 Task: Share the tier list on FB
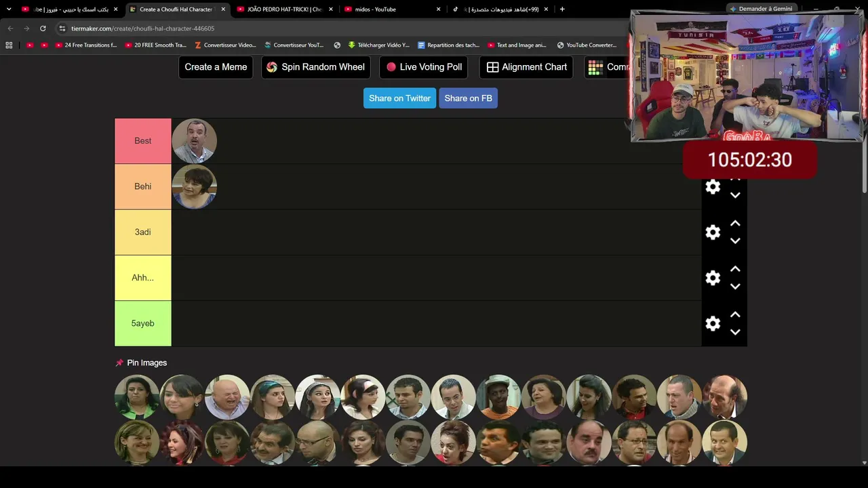click(x=468, y=98)
